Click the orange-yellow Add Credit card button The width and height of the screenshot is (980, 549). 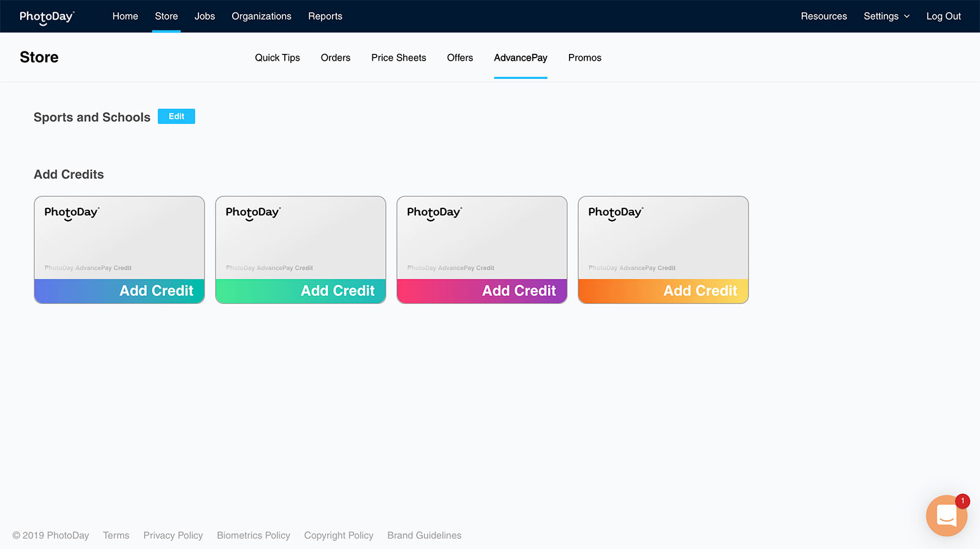point(663,291)
